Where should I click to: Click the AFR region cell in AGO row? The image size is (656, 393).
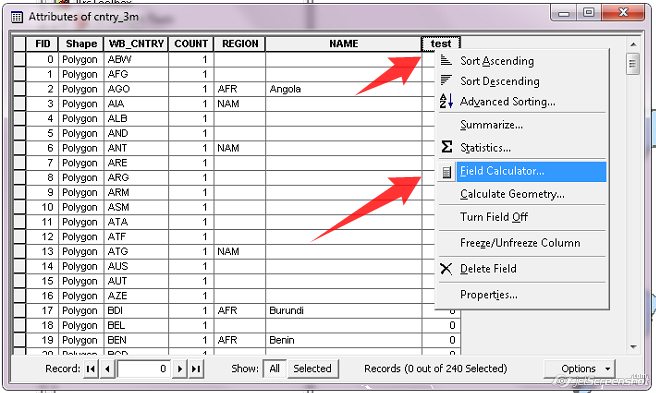pyautogui.click(x=240, y=89)
